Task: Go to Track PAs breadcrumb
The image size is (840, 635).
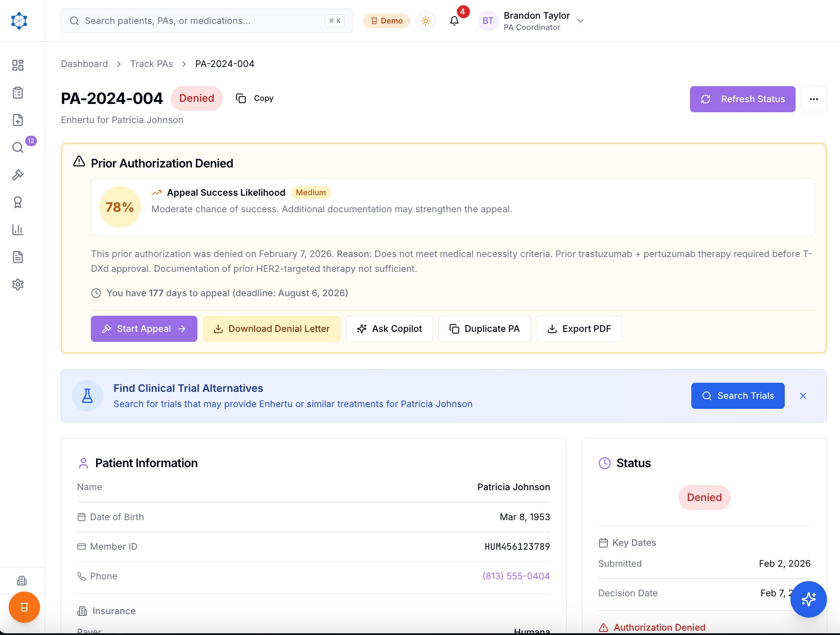Action: coord(151,64)
